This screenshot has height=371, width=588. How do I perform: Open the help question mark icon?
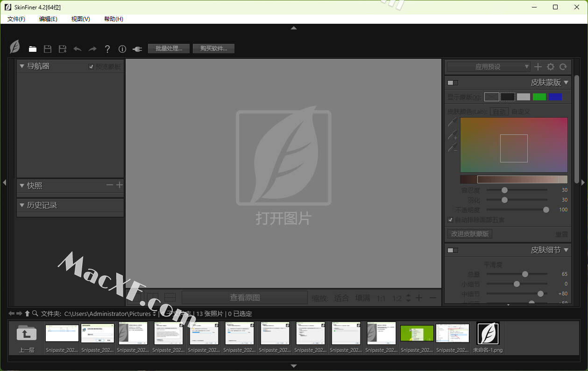(107, 49)
